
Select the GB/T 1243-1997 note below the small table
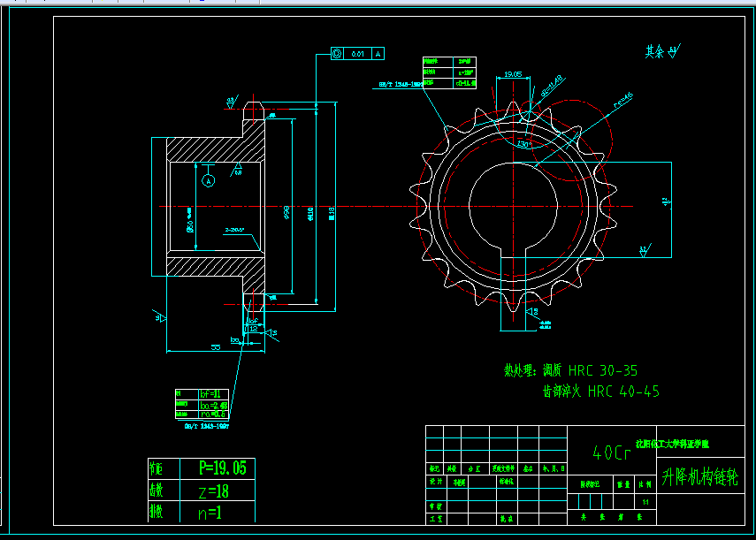[x=206, y=426]
